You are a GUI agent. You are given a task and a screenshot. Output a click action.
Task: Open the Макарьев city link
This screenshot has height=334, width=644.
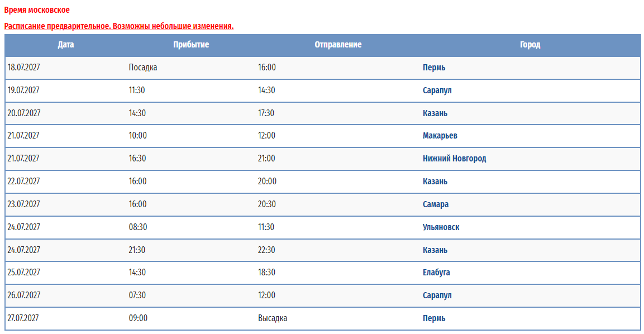[440, 136]
